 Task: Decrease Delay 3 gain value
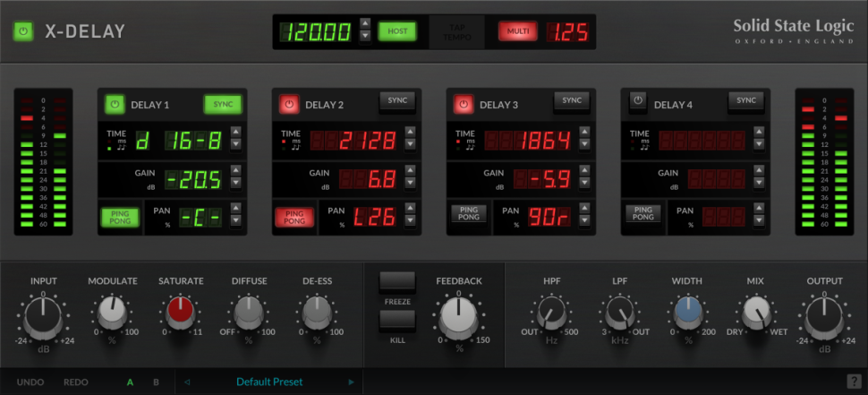[584, 182]
